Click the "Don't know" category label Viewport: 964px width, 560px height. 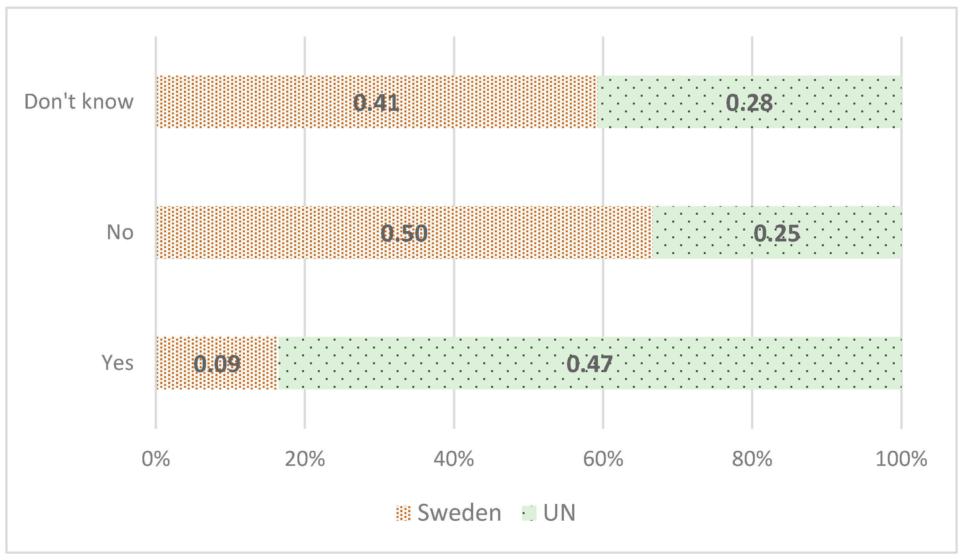tap(79, 102)
